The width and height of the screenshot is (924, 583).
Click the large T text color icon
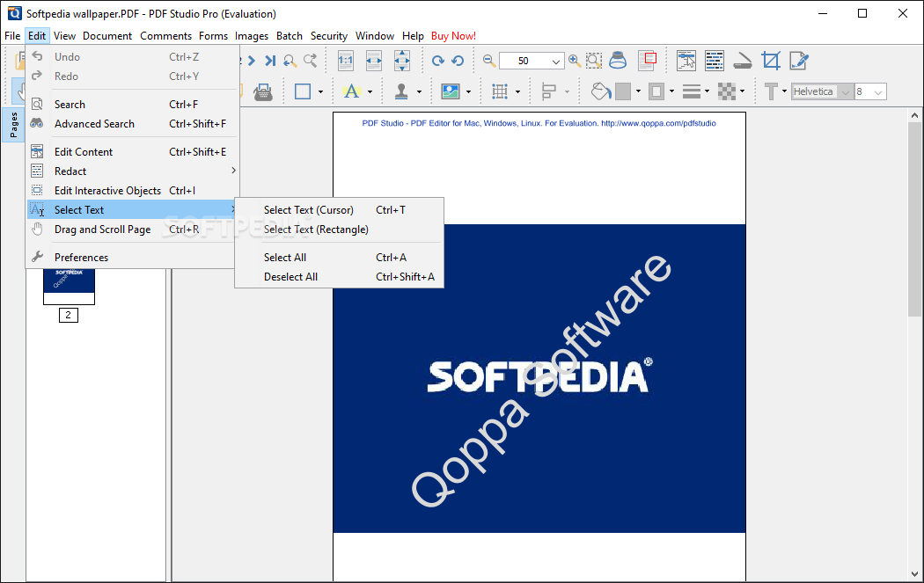(x=771, y=91)
